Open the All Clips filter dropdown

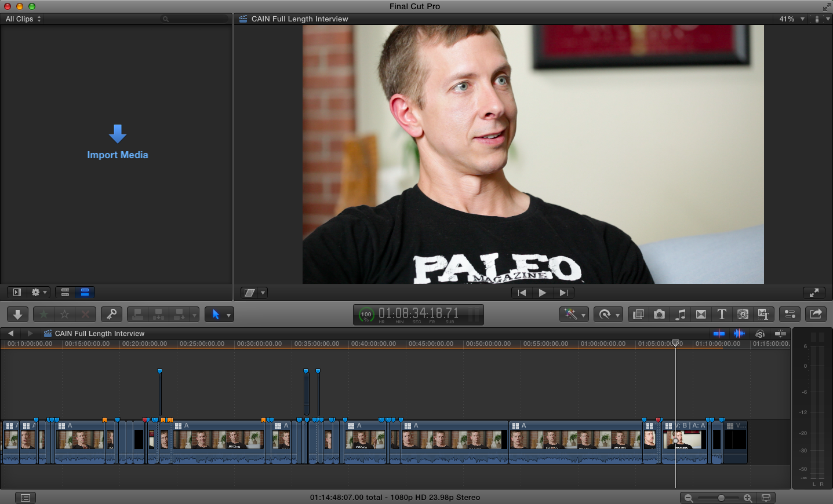pos(23,19)
